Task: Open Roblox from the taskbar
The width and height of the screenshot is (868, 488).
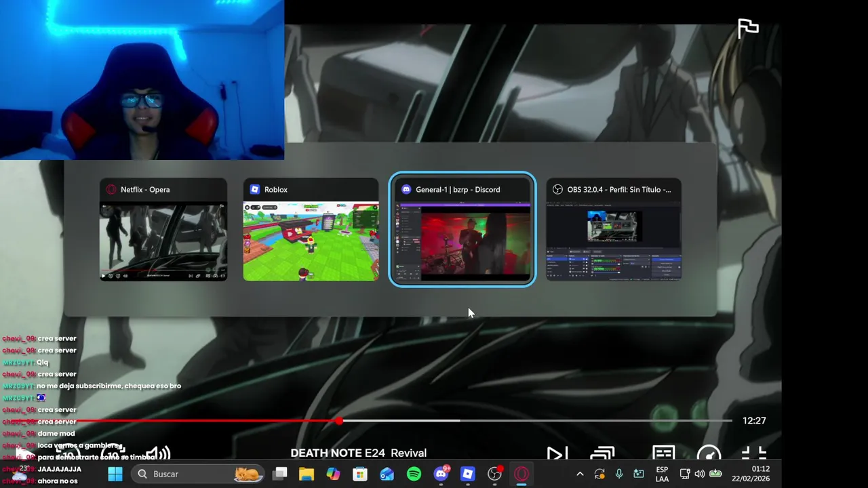Action: [x=467, y=474]
